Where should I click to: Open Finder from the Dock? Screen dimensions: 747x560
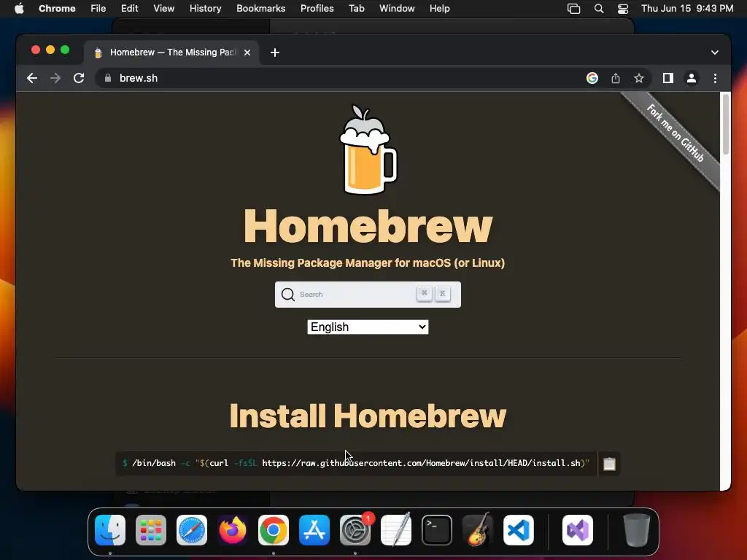[110, 530]
